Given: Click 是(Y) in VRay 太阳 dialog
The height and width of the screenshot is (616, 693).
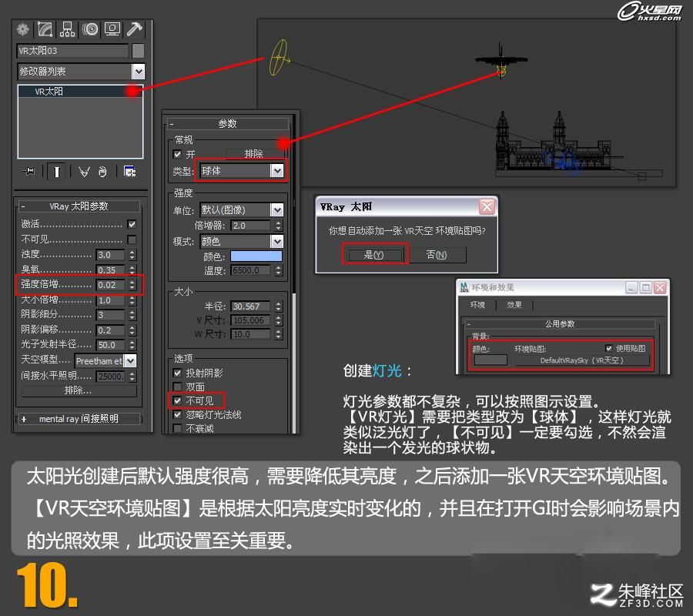Looking at the screenshot, I should [x=374, y=255].
